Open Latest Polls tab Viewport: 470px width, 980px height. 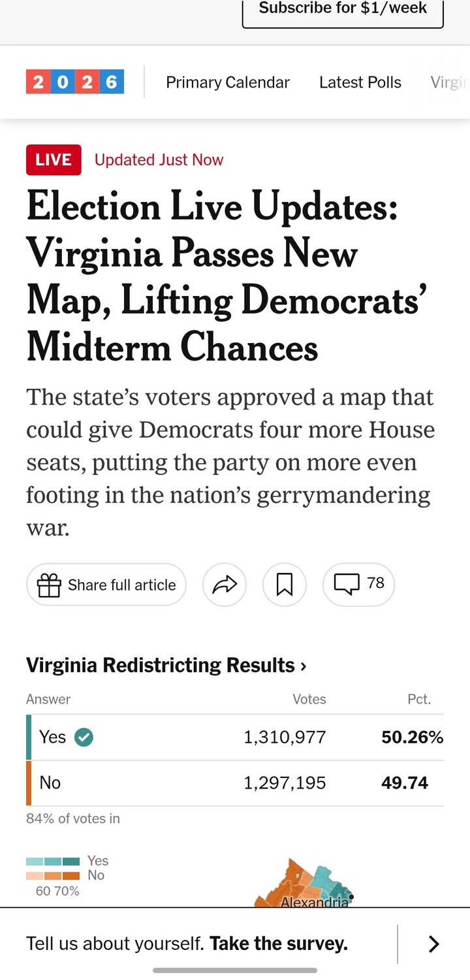pos(360,82)
